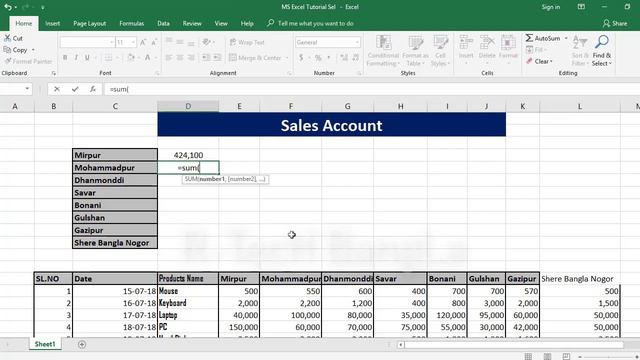Select the Sheet1 tab

[45, 344]
